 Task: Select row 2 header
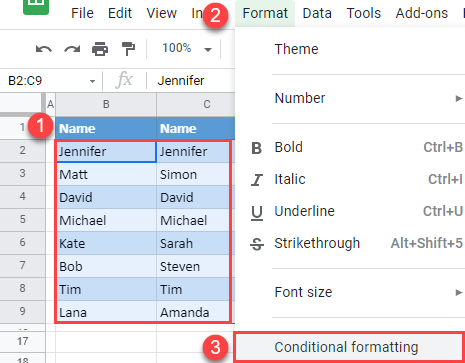[22, 151]
